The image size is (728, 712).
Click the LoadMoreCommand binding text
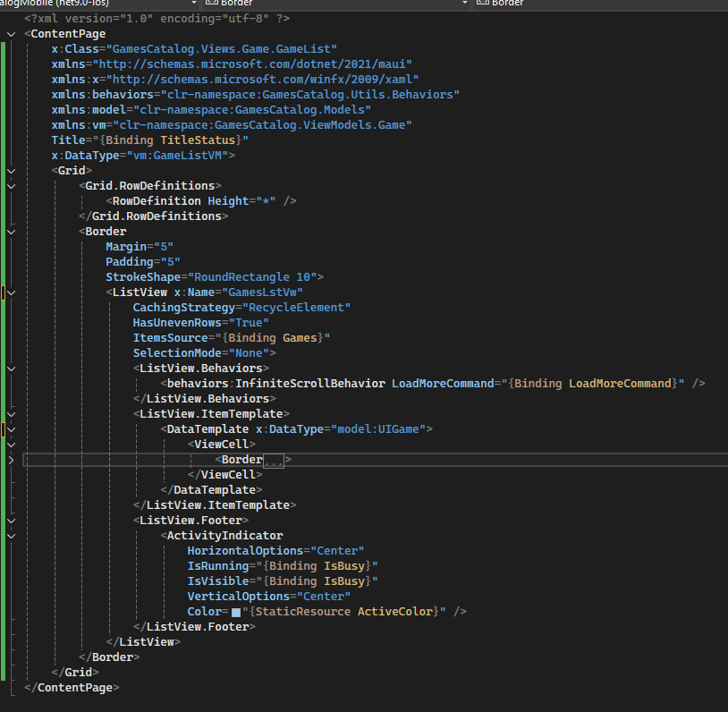click(619, 383)
